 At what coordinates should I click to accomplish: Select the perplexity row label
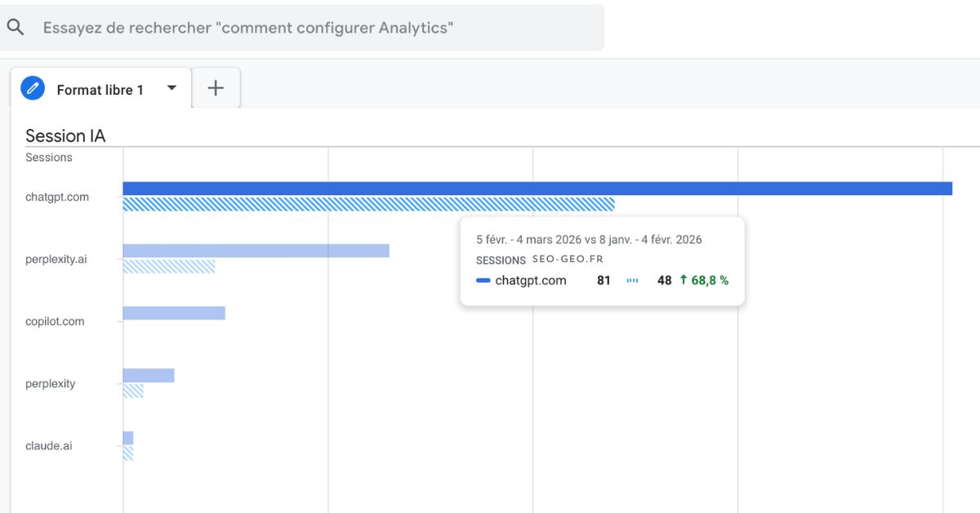[51, 383]
